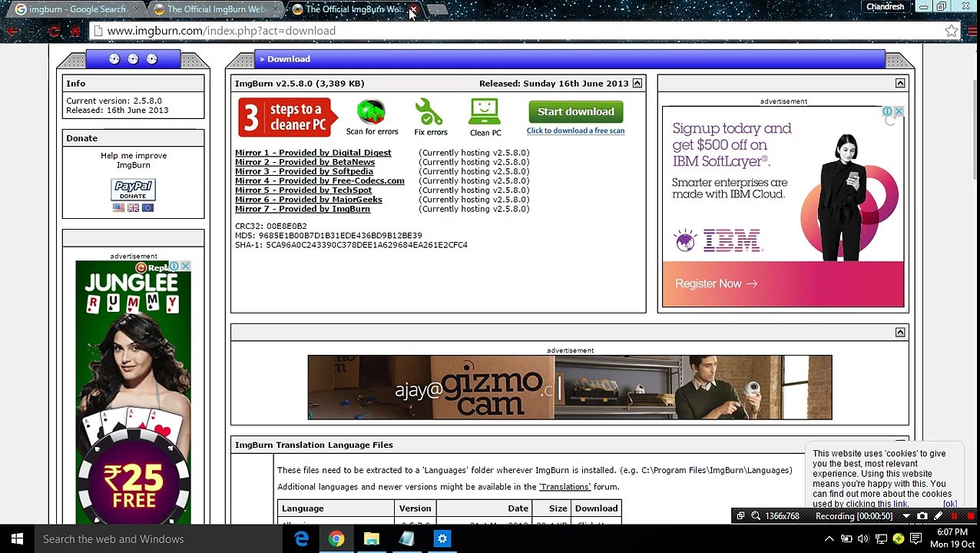
Task: Show hidden system tray icons
Action: click(x=829, y=539)
